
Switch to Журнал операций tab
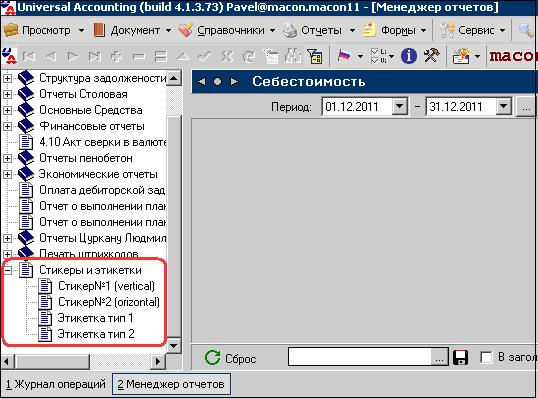coord(56,384)
